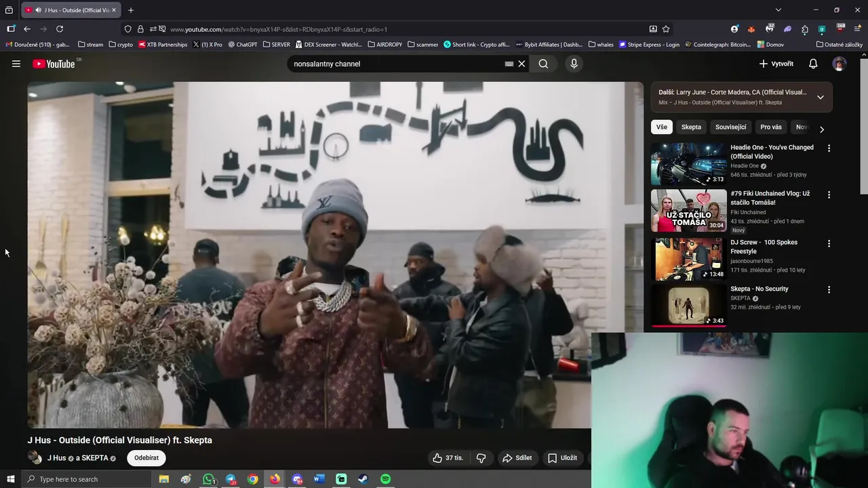The height and width of the screenshot is (488, 868).
Task: Go to the YouTube home logo
Action: click(54, 64)
